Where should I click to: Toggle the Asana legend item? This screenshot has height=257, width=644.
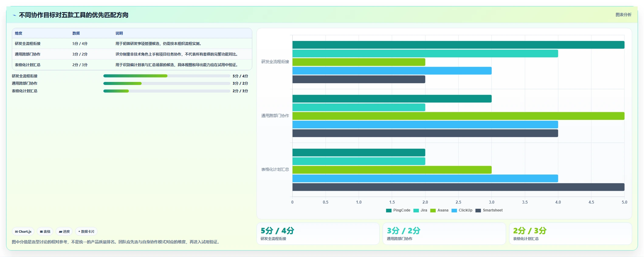(439, 210)
